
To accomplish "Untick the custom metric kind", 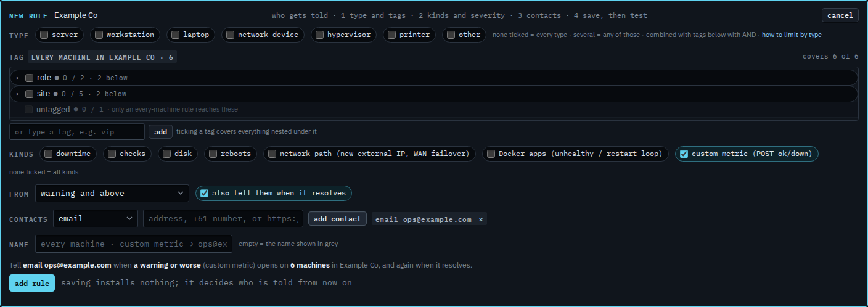I will click(x=684, y=153).
